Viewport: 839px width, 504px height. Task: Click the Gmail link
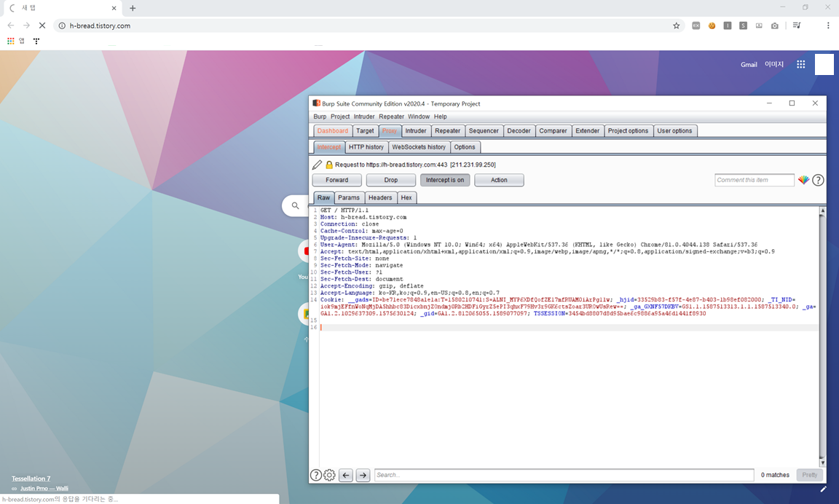coord(749,65)
